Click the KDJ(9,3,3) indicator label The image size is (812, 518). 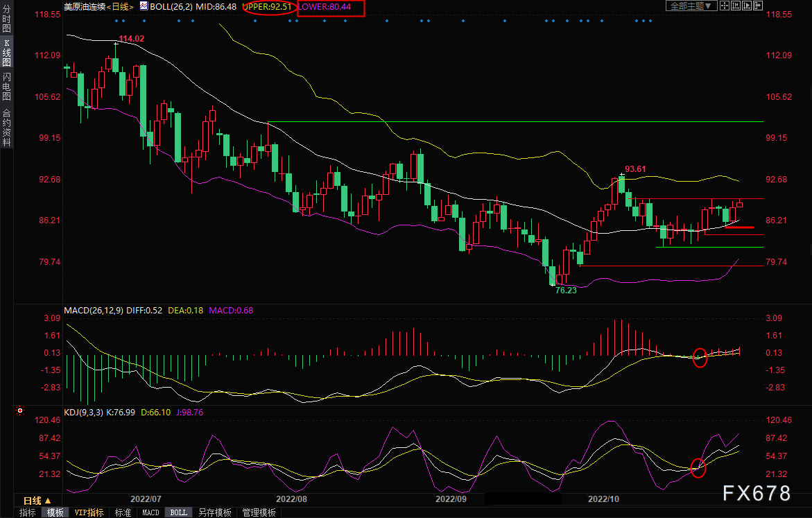click(83, 413)
